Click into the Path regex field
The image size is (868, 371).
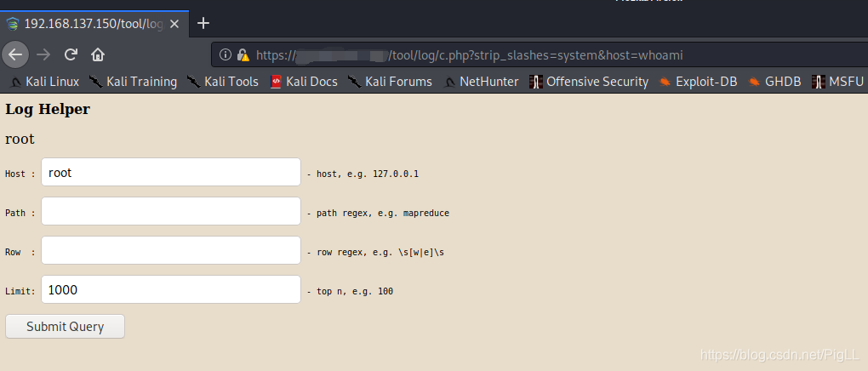[x=170, y=211]
